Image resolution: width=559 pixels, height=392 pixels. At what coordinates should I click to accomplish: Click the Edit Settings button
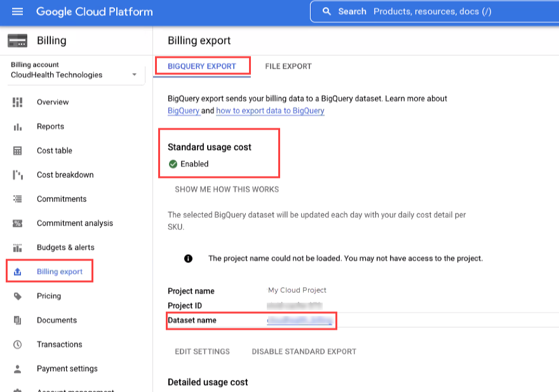pos(202,351)
